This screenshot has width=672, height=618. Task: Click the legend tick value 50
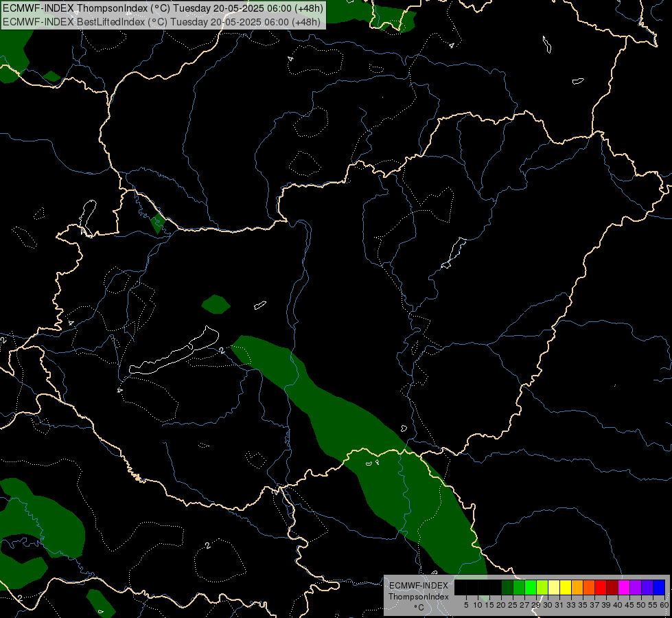(x=642, y=605)
